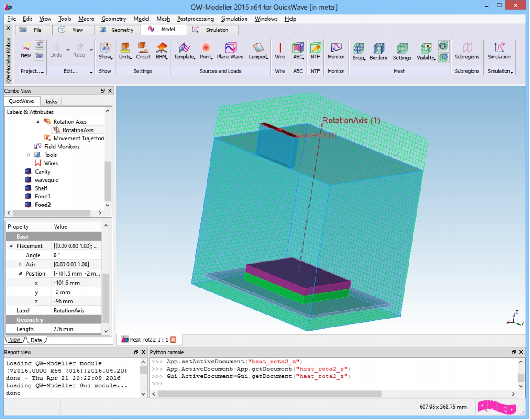Image resolution: width=530 pixels, height=420 pixels.
Task: Show mesh Borders tool
Action: point(378,52)
